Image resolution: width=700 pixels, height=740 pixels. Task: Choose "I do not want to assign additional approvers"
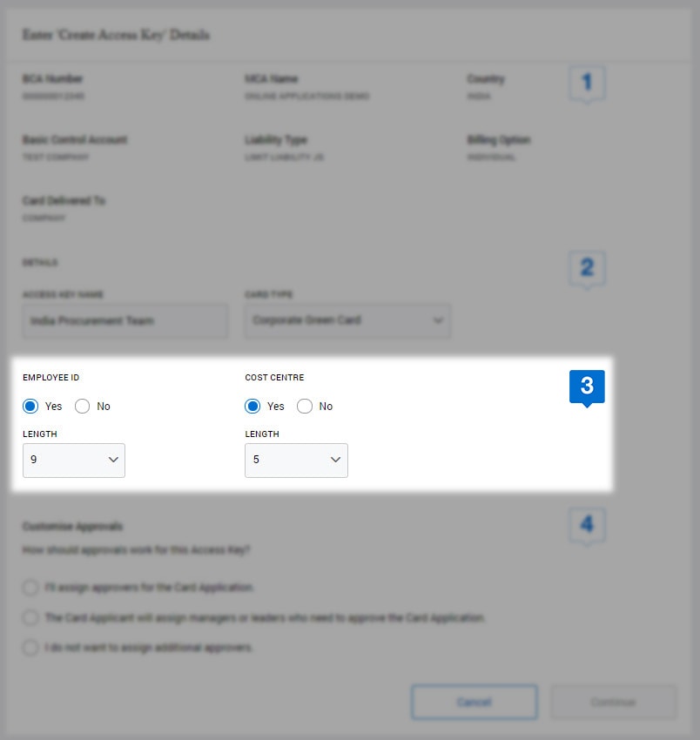coord(30,648)
